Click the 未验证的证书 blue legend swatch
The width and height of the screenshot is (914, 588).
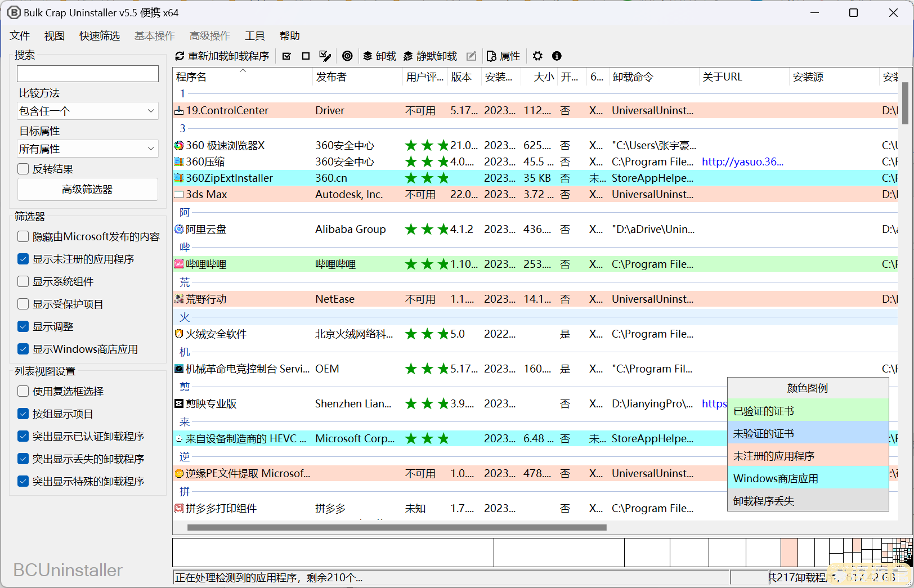(x=808, y=434)
